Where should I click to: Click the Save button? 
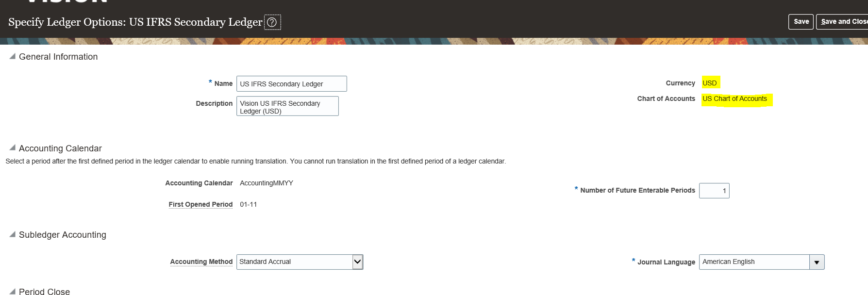[801, 22]
